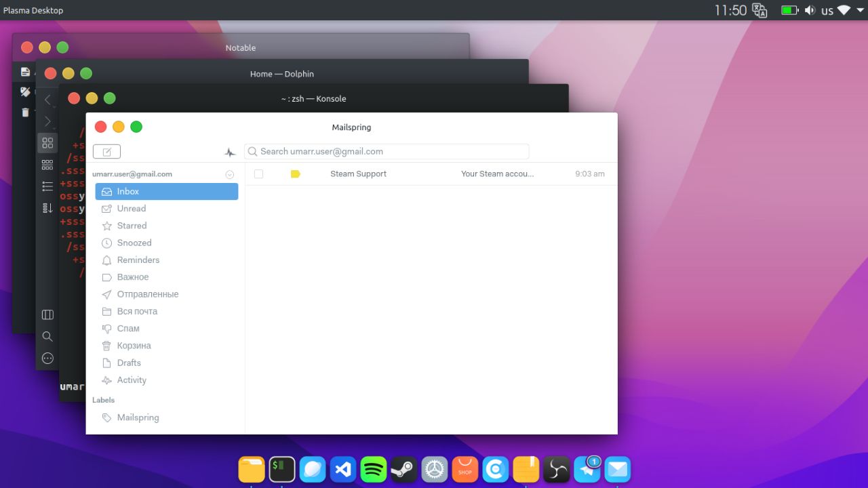868x488 pixels.
Task: Open the blue C app icon in the dock
Action: 496,469
